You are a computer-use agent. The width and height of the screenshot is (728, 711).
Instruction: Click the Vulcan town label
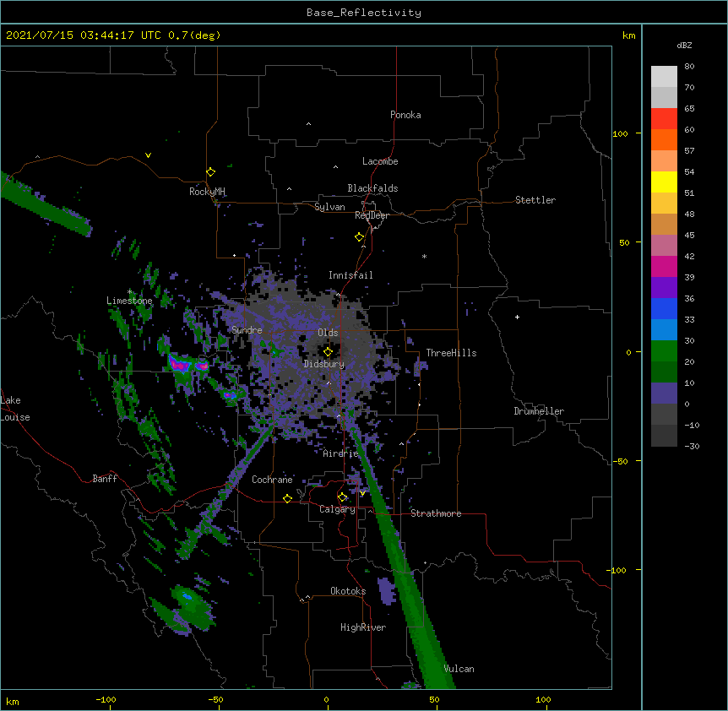[x=459, y=669]
